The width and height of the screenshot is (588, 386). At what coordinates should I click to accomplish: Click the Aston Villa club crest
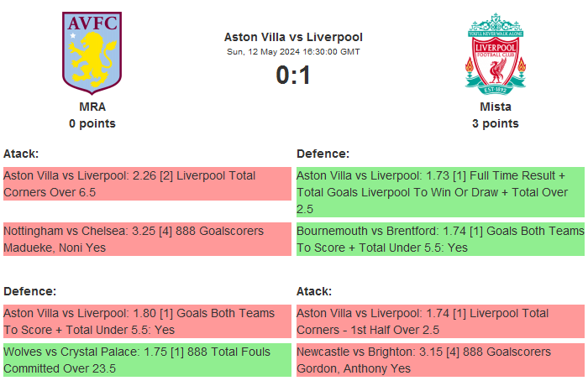pos(92,52)
